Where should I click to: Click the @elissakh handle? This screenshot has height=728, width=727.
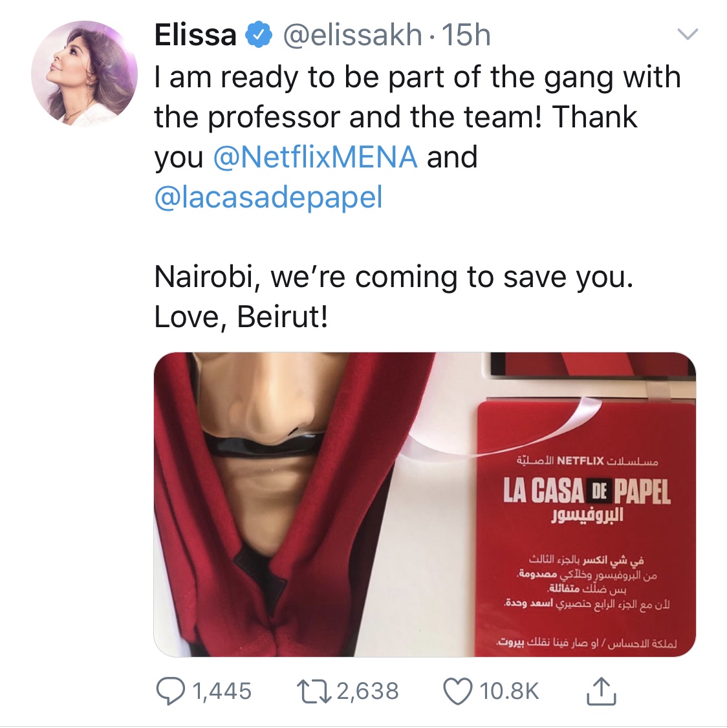(x=352, y=35)
